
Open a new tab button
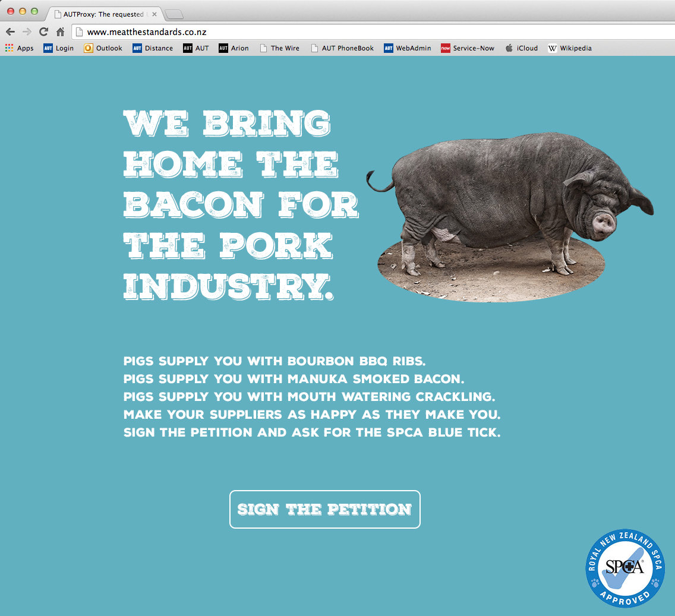(x=174, y=15)
